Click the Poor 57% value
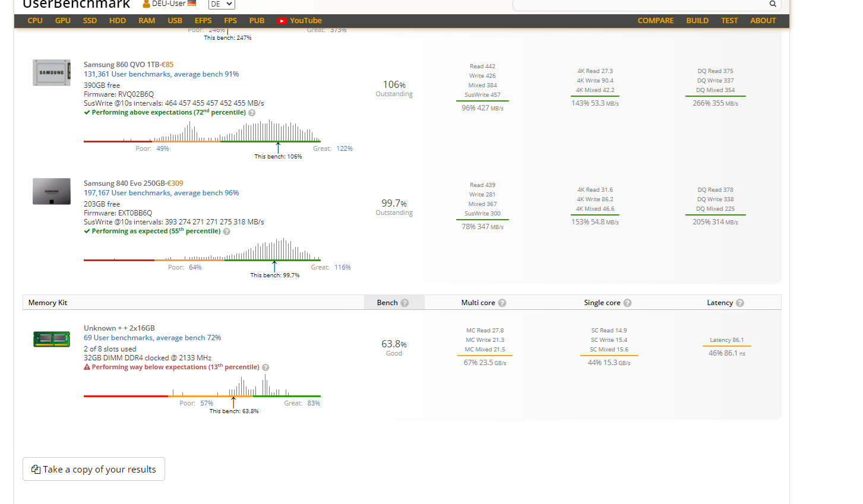Screen dimensions: 863x504 (207, 404)
